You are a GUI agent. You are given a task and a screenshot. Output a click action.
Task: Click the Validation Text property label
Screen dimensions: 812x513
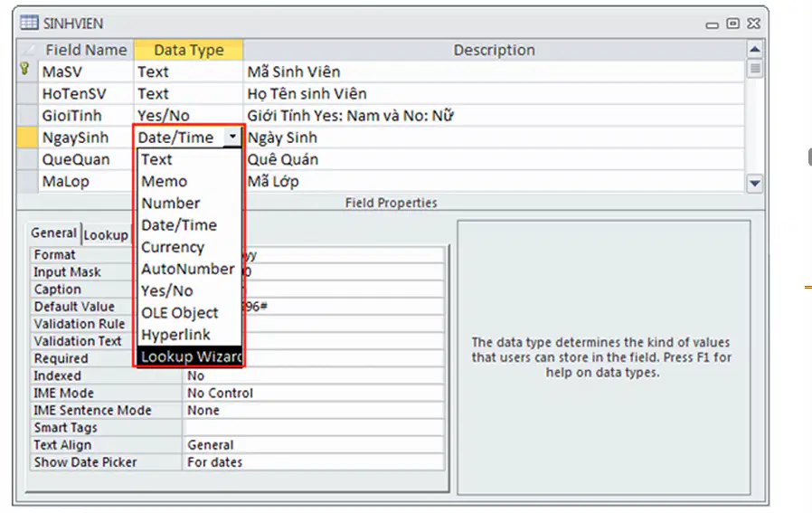(78, 341)
